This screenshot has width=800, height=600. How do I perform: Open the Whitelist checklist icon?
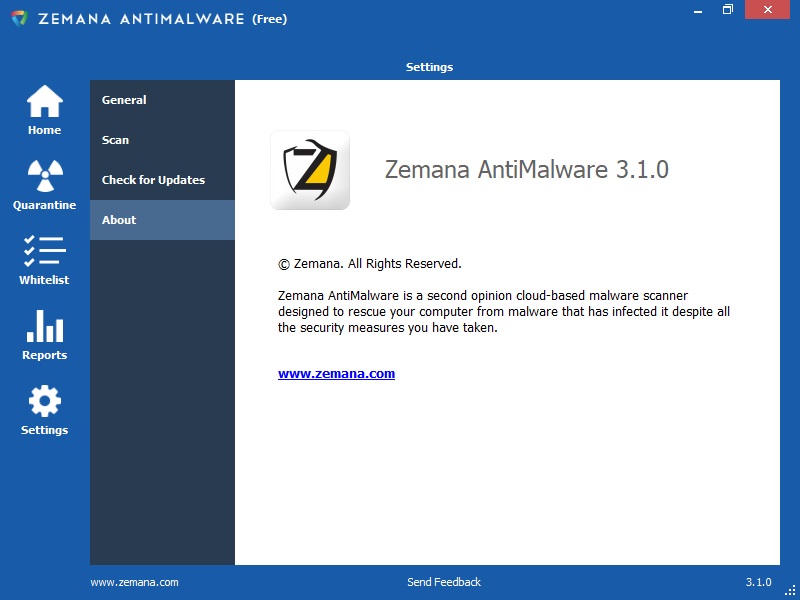[45, 251]
